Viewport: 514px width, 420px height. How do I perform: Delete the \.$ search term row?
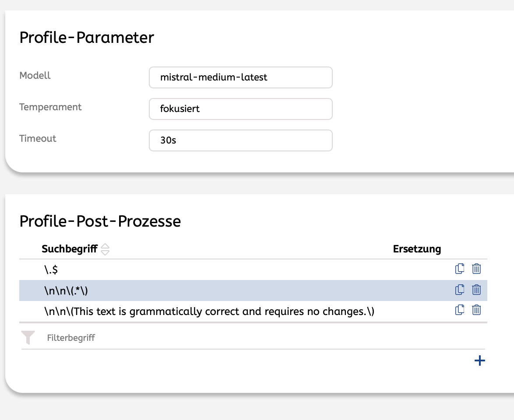476,269
